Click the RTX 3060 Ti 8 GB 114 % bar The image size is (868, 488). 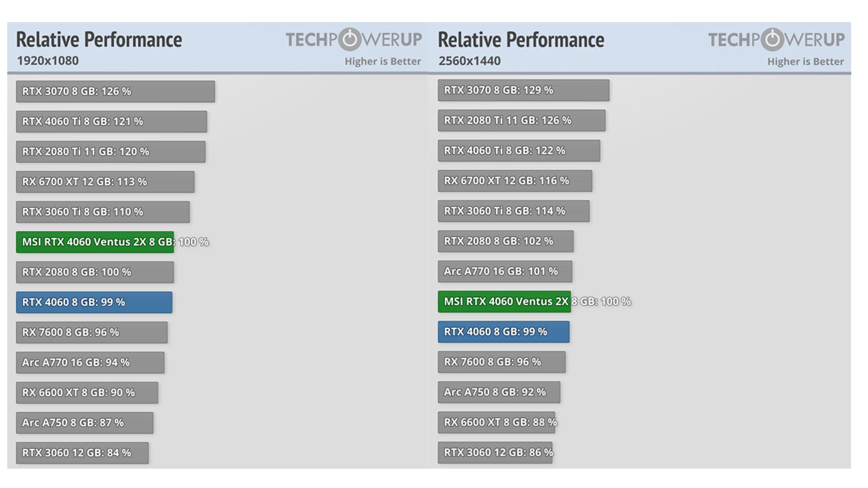pos(513,211)
